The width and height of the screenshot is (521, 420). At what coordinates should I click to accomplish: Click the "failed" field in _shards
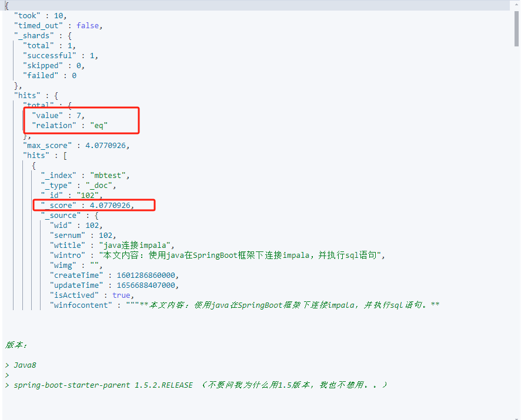[41, 75]
